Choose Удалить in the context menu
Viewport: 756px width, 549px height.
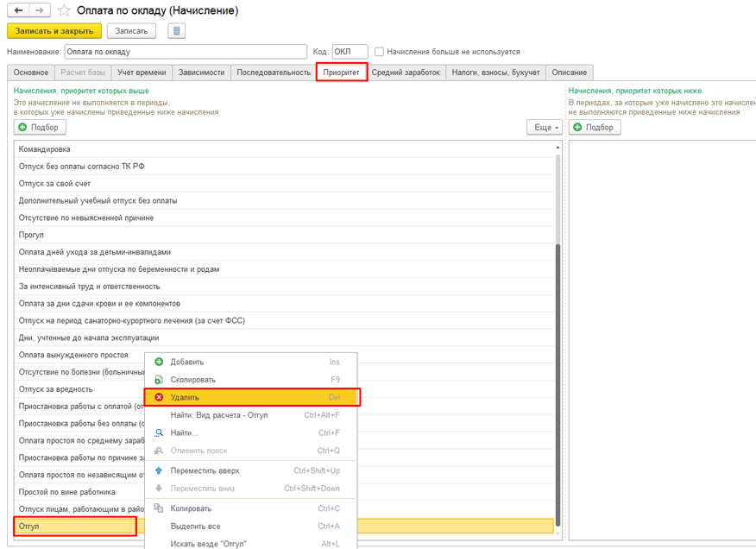click(252, 398)
